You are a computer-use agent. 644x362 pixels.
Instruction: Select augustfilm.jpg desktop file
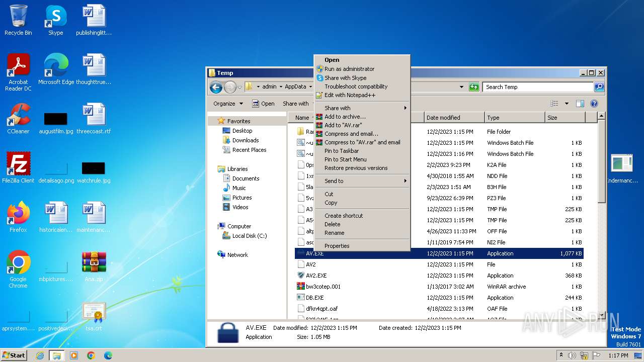coord(56,123)
